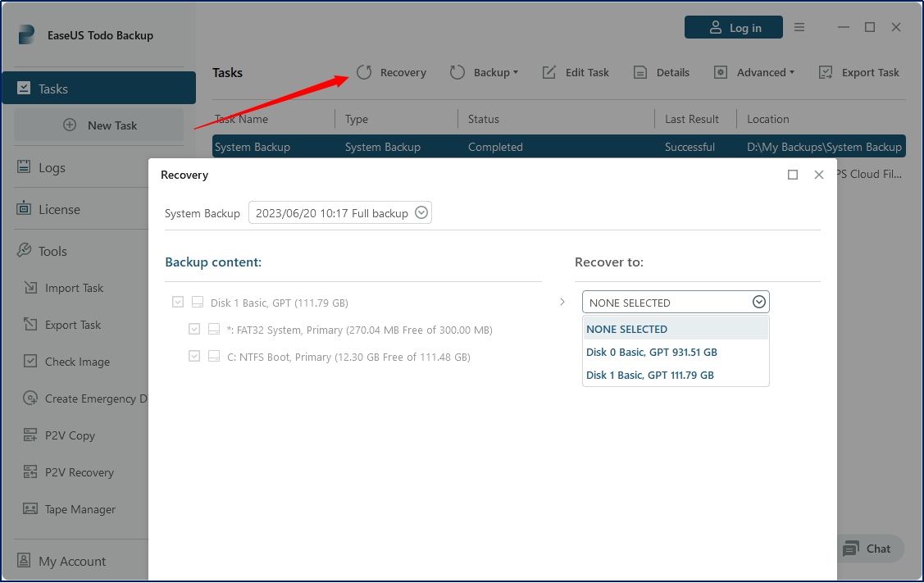The width and height of the screenshot is (924, 583).
Task: Expand the Advanced toolbar menu
Action: coord(753,72)
